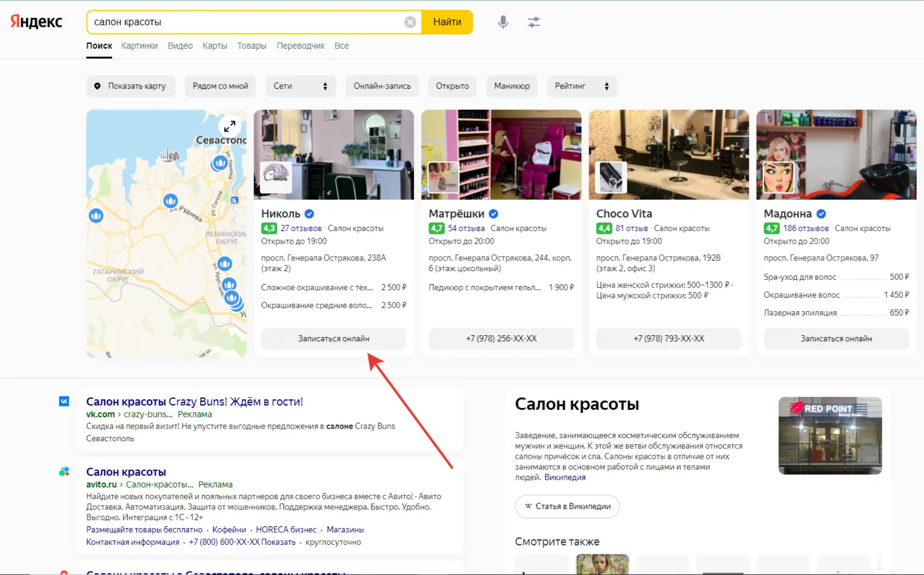This screenshot has height=575, width=924.
Task: Click the Николь 4,3 rating badge
Action: [269, 228]
